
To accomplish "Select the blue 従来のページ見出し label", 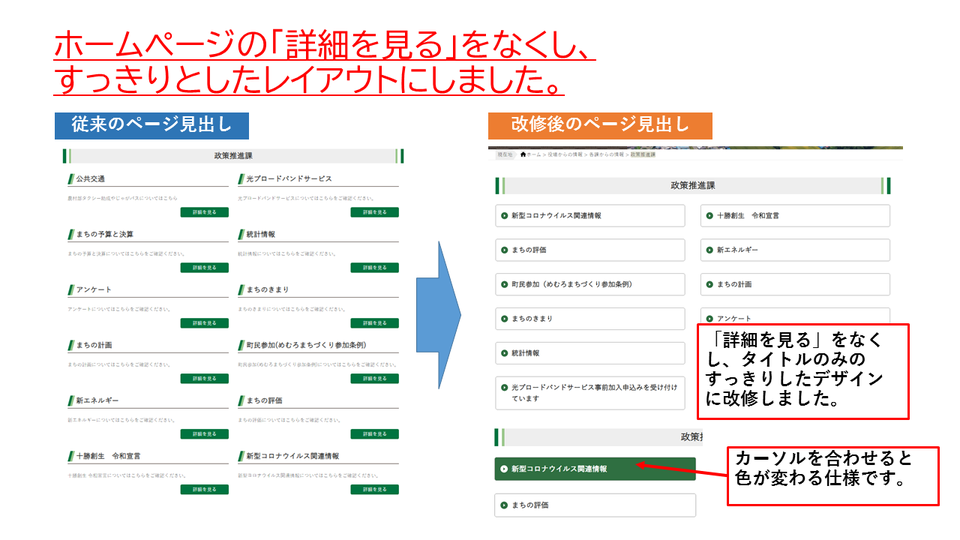I will (151, 125).
